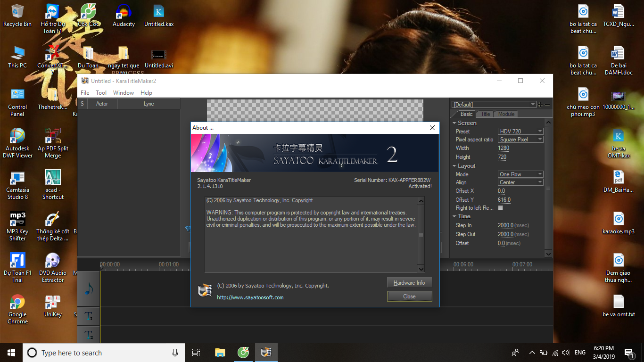The width and height of the screenshot is (644, 362).
Task: Click the timeline playhead at 00:00:00
Action: pyautogui.click(x=102, y=267)
